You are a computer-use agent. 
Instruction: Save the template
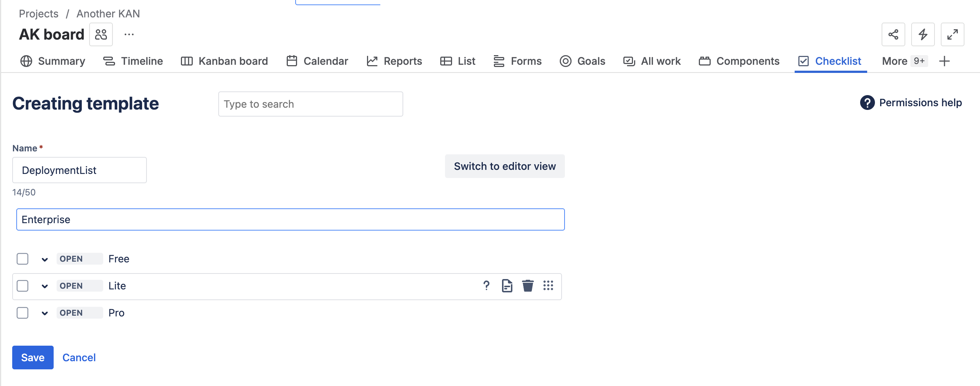(33, 358)
